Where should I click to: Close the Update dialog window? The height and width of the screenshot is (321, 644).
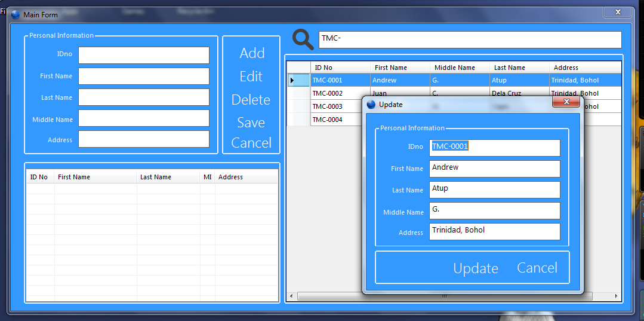(566, 102)
